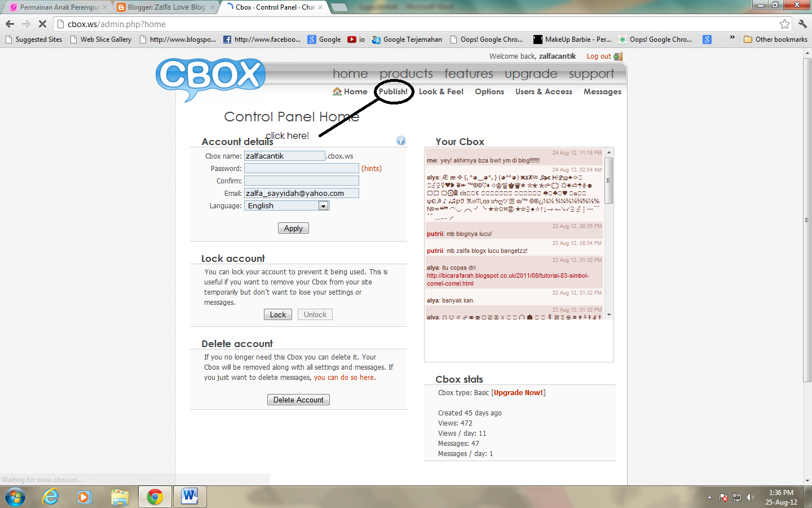Click the Chrome icon in the taskbar
The height and width of the screenshot is (508, 812).
click(155, 497)
